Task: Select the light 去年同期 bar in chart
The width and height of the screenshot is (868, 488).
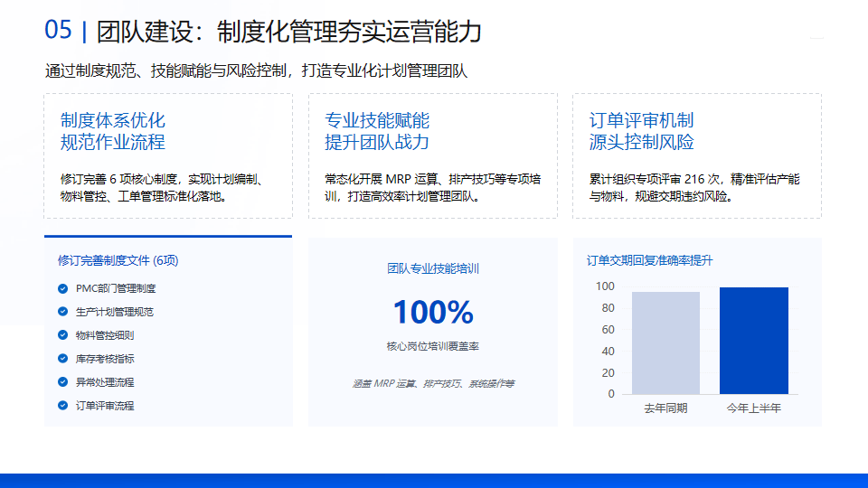Action: click(x=666, y=343)
